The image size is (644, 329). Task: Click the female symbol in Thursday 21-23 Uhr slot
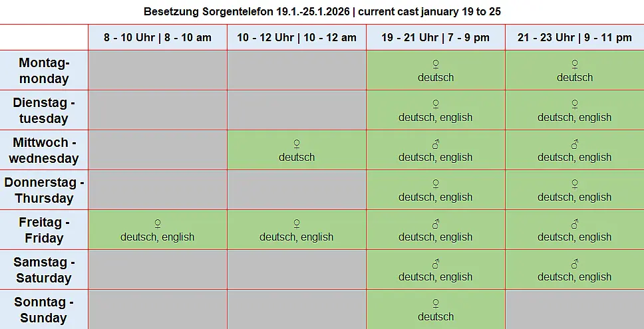click(575, 184)
